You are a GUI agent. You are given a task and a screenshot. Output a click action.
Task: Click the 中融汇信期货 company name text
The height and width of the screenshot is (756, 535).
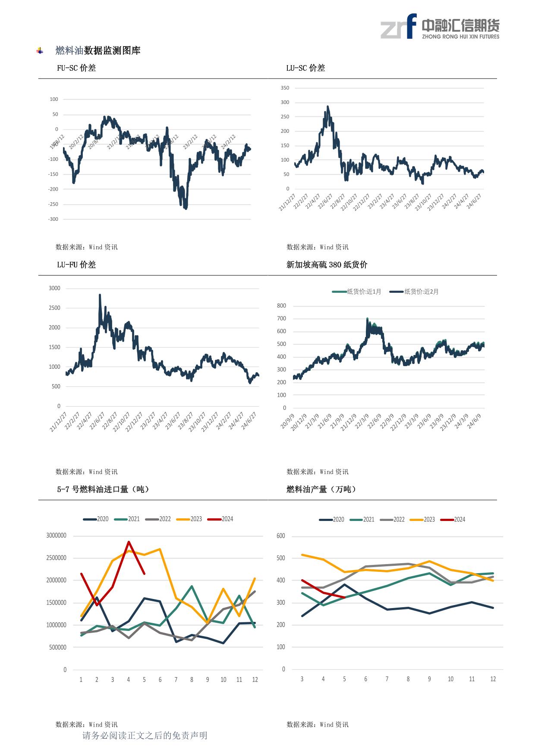click(x=460, y=25)
